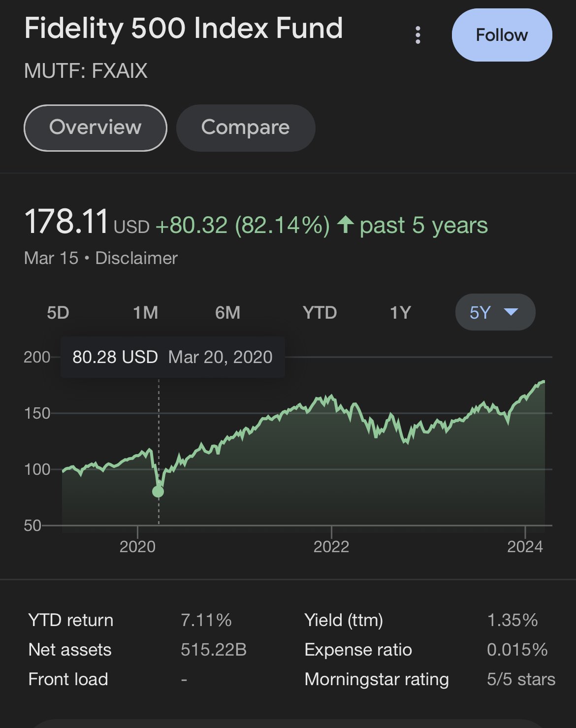Select the Overview tab

(x=96, y=128)
